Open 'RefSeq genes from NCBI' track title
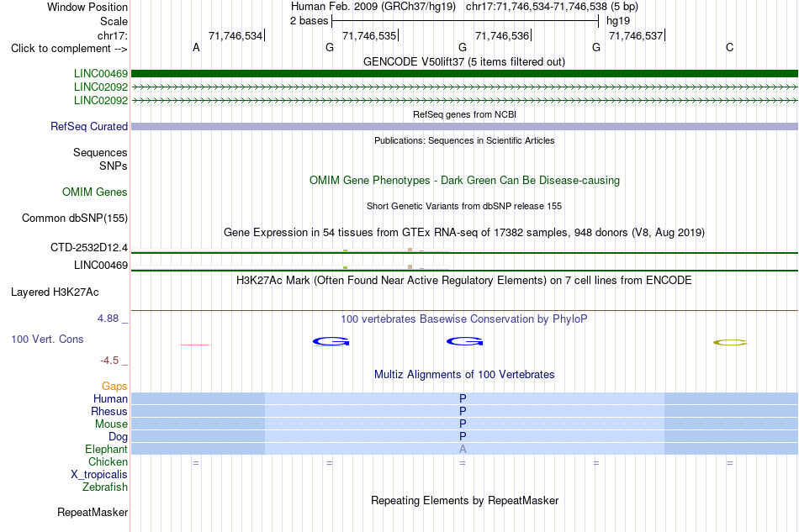The width and height of the screenshot is (799, 532). (464, 114)
